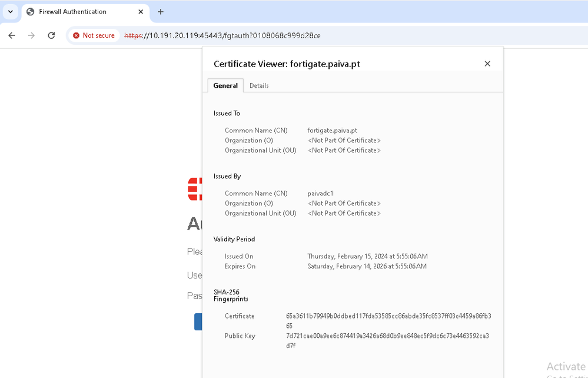Click the Certificate Viewer: fortigate.paiva.pt title
Viewport: 588px width, 378px height.
click(x=287, y=64)
